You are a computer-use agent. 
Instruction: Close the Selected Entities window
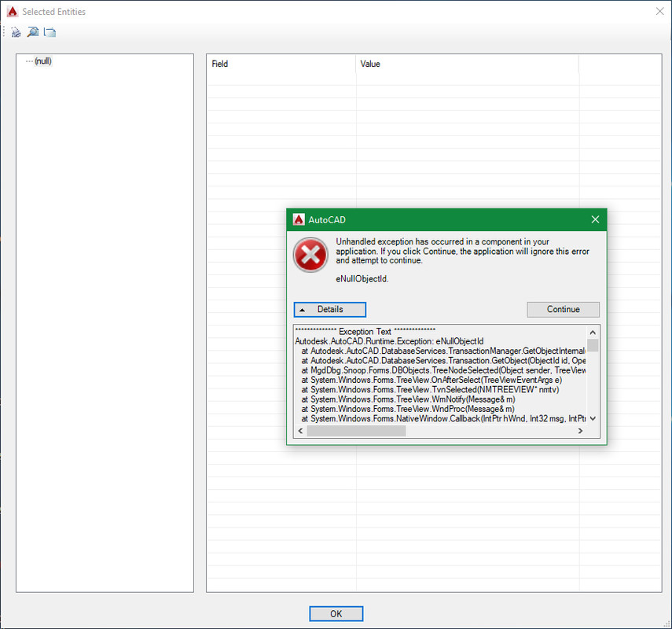coord(660,12)
